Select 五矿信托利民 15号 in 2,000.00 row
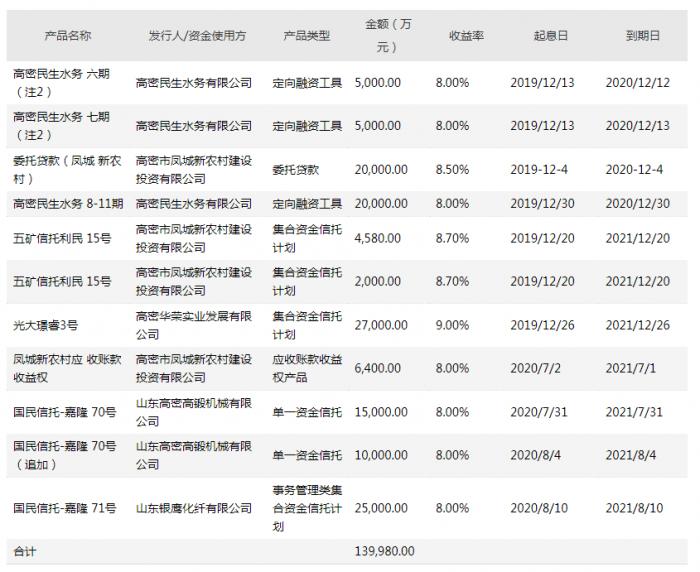 coord(62,281)
